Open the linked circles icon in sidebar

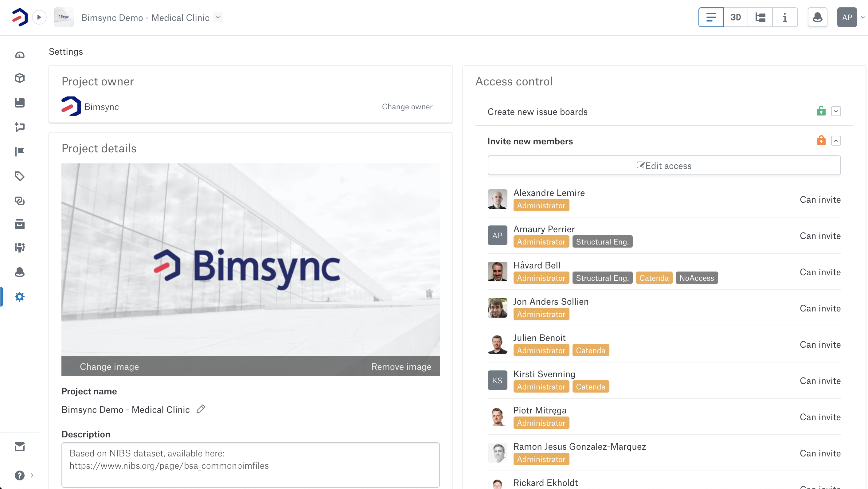20,201
